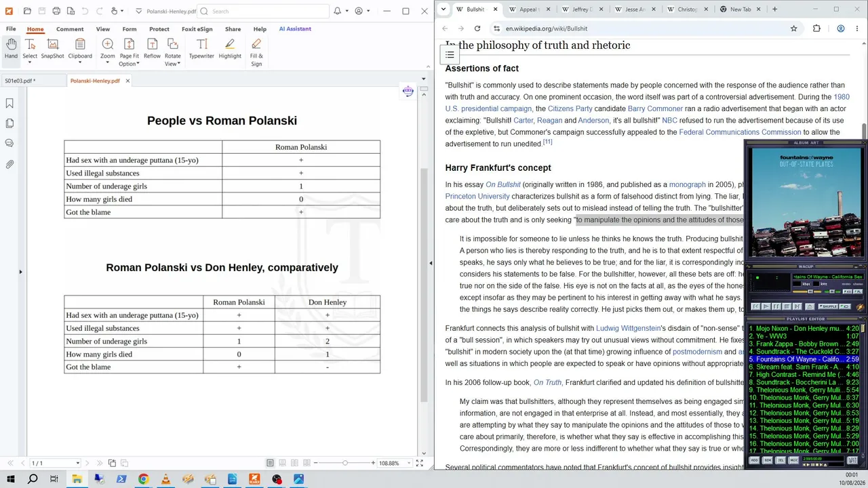
Task: Open the Protect ribbon tab
Action: pyautogui.click(x=159, y=29)
